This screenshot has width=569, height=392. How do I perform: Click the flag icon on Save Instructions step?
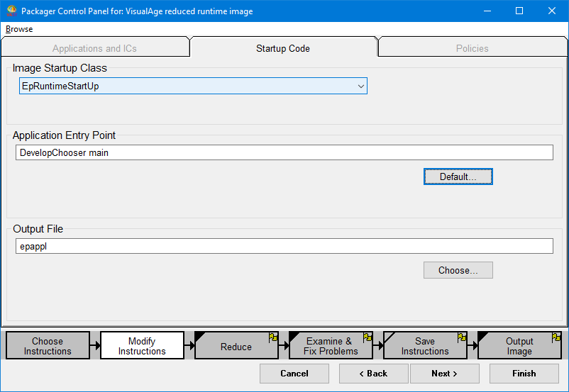tap(462, 337)
